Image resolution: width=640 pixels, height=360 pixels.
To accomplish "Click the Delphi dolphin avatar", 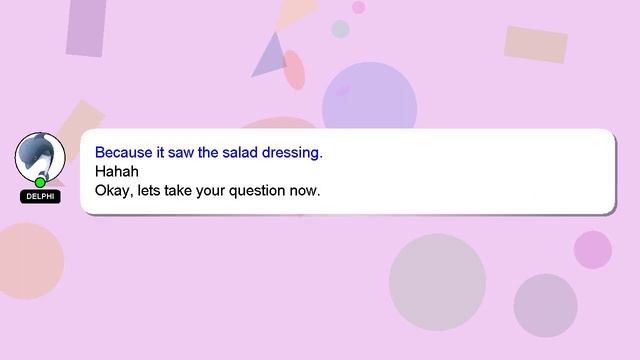I will point(40,157).
